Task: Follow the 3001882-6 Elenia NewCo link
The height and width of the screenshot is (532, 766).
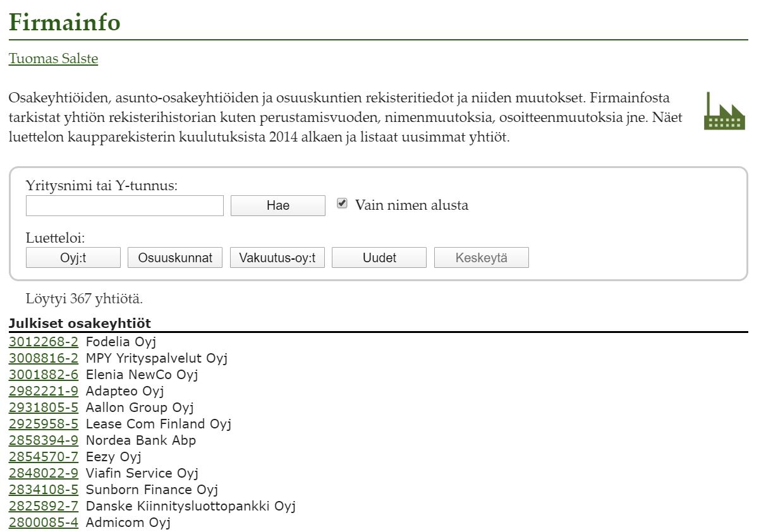Action: tap(44, 375)
